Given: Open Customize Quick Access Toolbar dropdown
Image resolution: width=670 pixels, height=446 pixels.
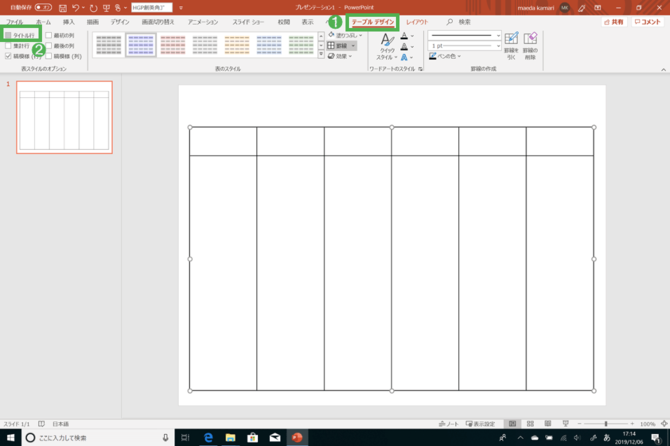Looking at the screenshot, I should pyautogui.click(x=181, y=8).
